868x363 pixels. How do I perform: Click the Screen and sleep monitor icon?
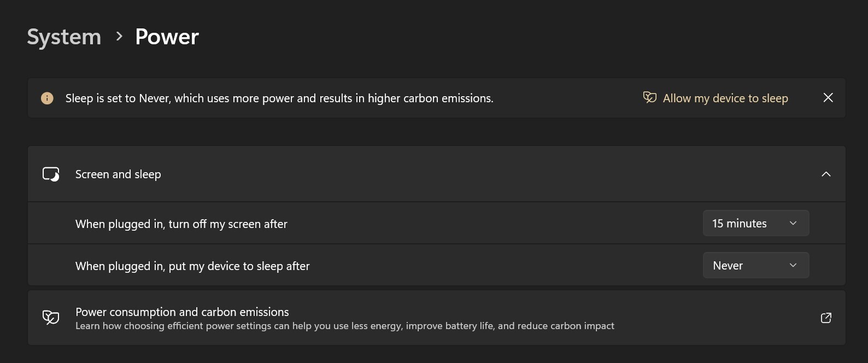point(51,174)
